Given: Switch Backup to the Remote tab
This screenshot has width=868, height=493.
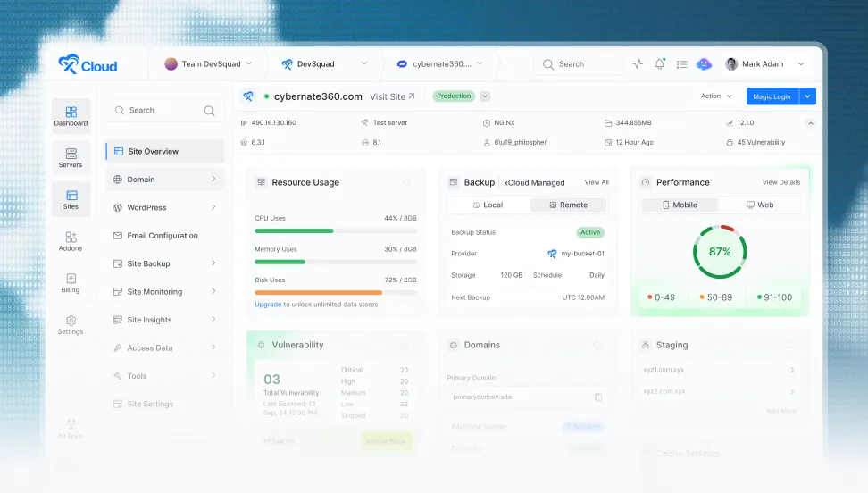Looking at the screenshot, I should pyautogui.click(x=569, y=205).
